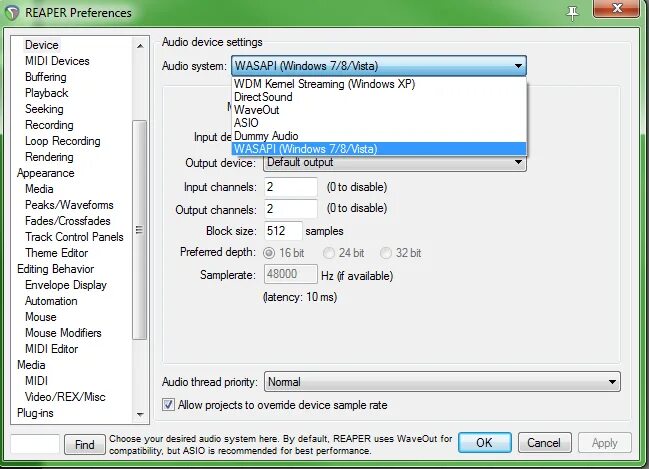Choose DirectSound from audio system list
This screenshot has height=469, width=649.
click(379, 97)
